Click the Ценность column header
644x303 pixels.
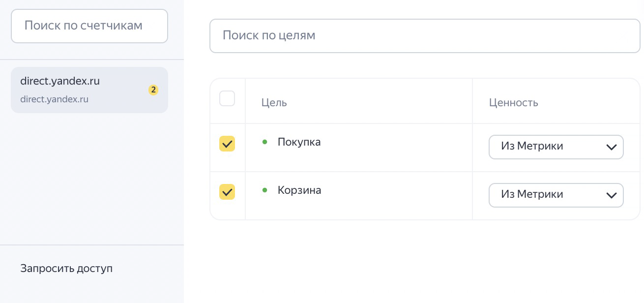pyautogui.click(x=513, y=103)
